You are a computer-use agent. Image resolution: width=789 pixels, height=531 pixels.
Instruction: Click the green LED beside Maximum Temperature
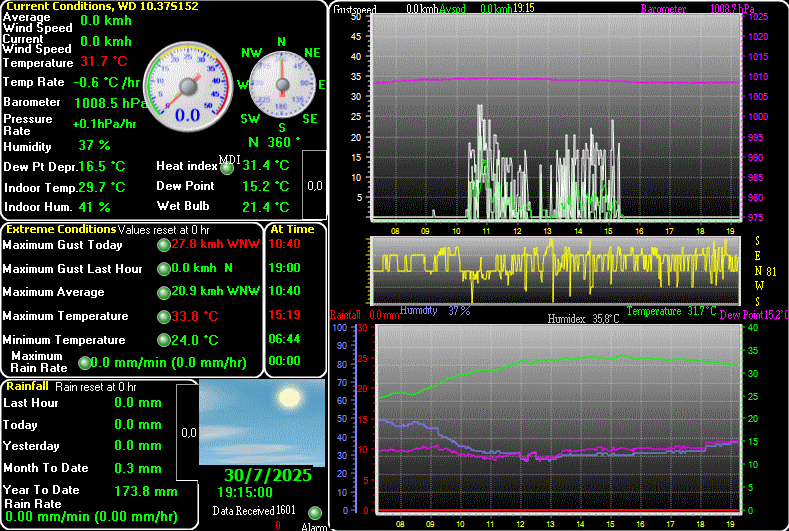click(164, 317)
